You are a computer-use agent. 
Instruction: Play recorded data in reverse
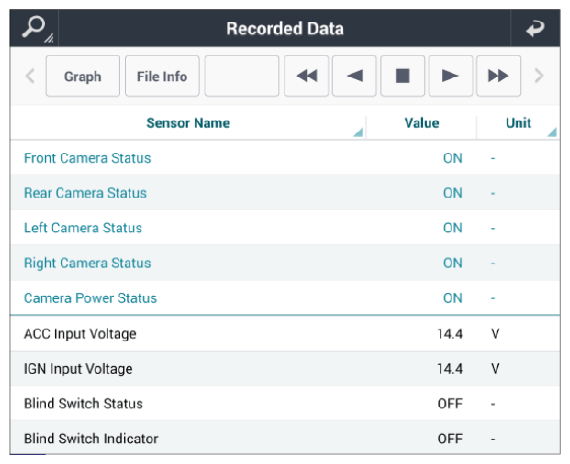click(x=354, y=76)
